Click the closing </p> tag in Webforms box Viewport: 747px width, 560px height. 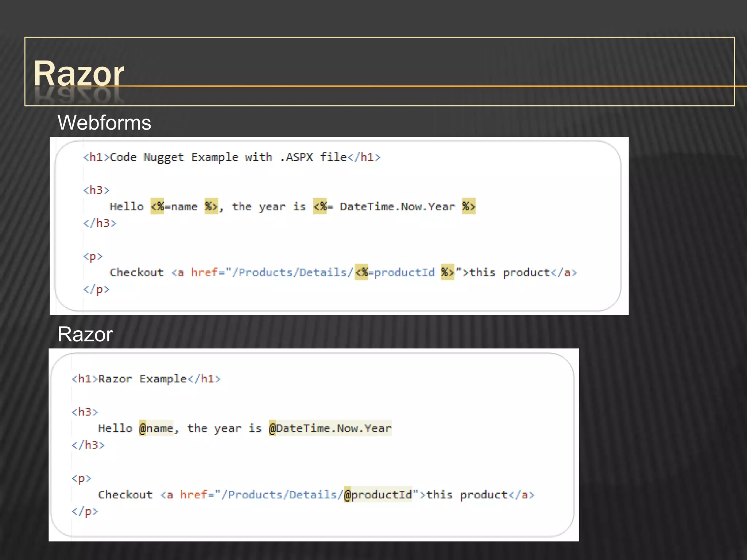click(x=96, y=289)
